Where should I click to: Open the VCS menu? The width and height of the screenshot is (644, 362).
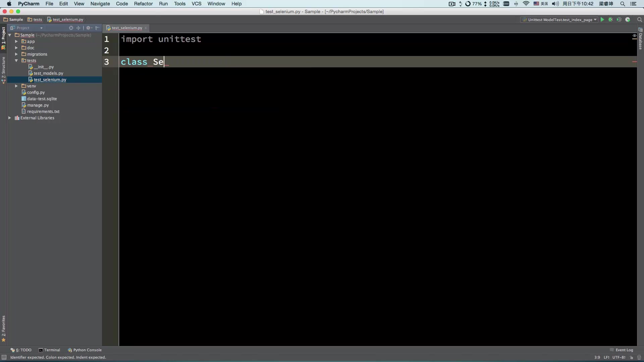coord(196,4)
